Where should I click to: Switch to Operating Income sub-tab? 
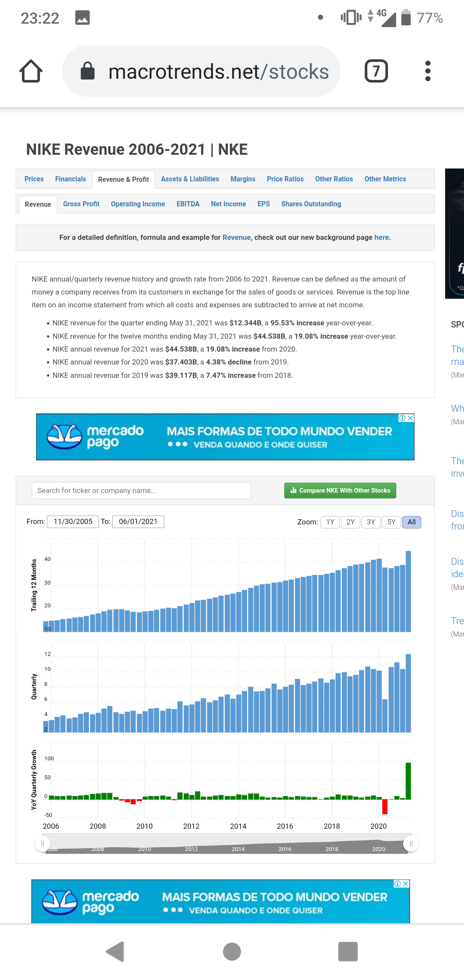tap(138, 204)
